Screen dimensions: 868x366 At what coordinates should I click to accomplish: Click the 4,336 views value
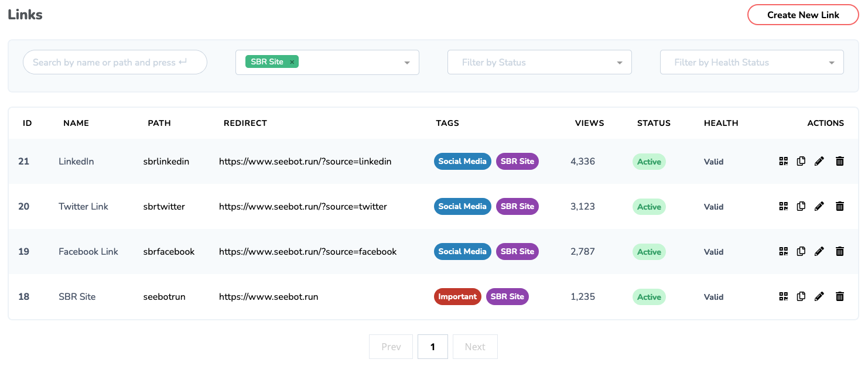pyautogui.click(x=583, y=161)
